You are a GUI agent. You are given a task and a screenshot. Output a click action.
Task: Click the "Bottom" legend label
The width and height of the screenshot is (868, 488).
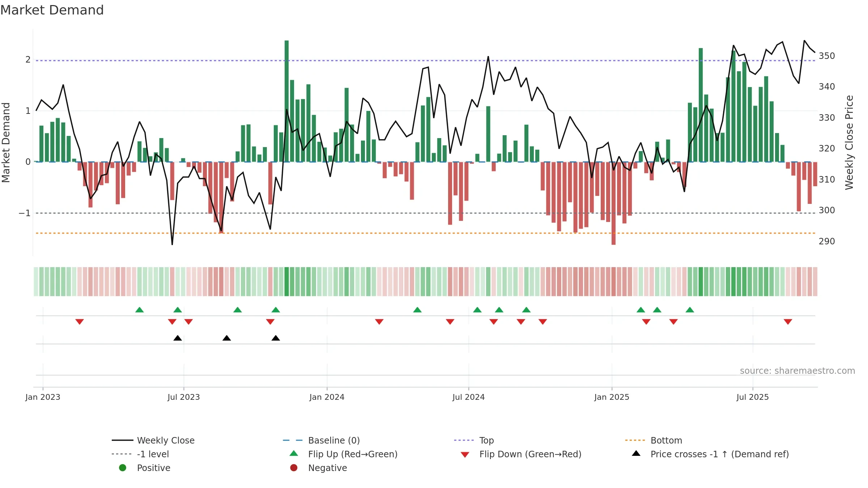tap(666, 440)
